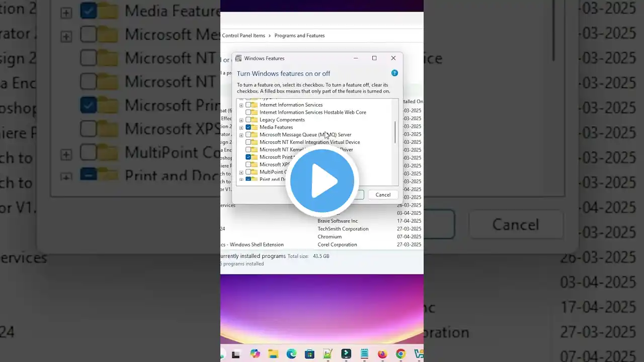Launch Google Chrome from the taskbar

400,354
